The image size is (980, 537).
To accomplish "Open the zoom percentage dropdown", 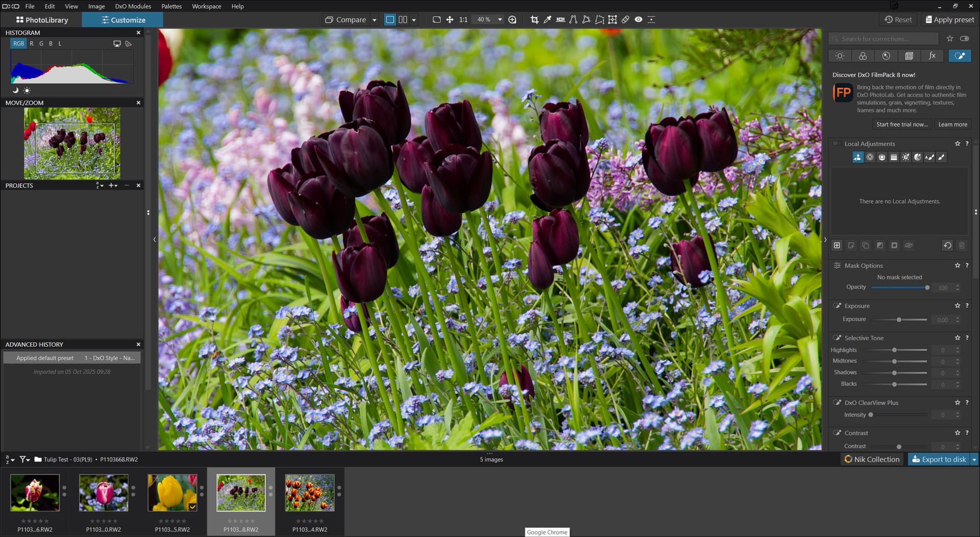I will tap(500, 19).
